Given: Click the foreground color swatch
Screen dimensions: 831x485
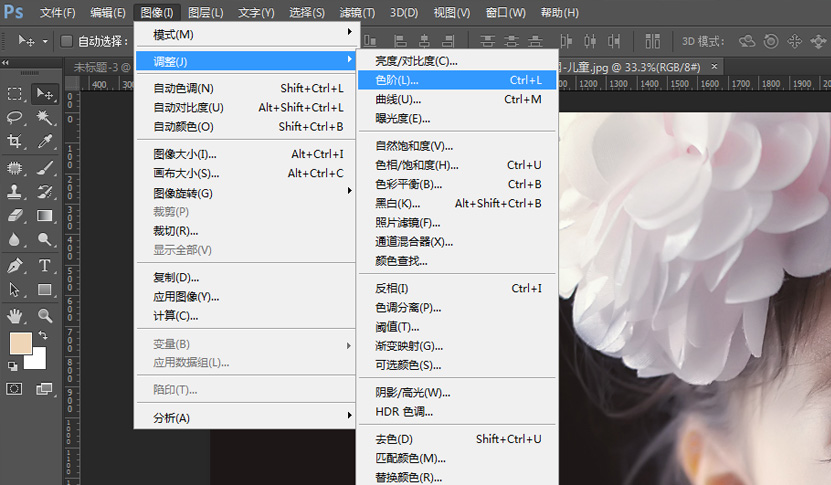Looking at the screenshot, I should point(21,343).
